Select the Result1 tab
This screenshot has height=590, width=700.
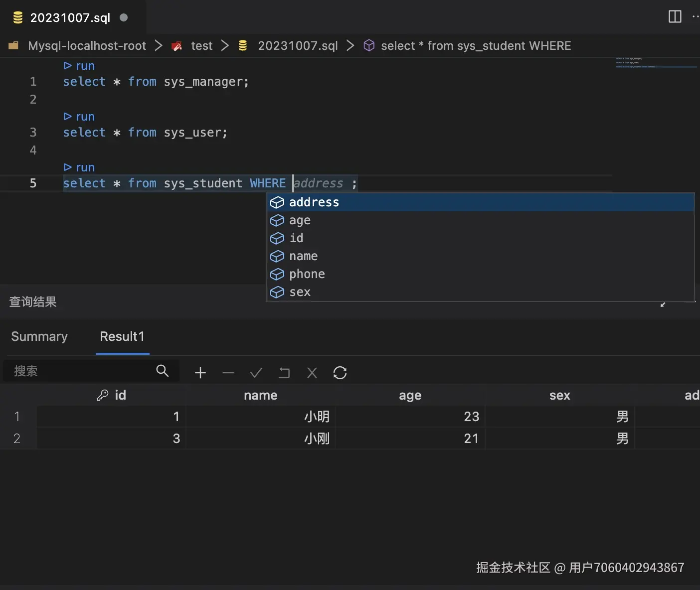[122, 337]
